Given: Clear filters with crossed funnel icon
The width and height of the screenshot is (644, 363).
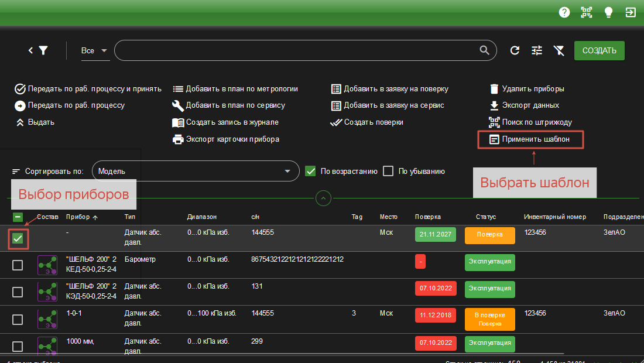Looking at the screenshot, I should tap(559, 50).
